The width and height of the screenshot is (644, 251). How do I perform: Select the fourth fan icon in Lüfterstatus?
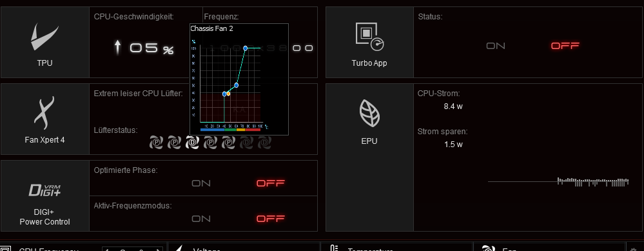click(211, 143)
